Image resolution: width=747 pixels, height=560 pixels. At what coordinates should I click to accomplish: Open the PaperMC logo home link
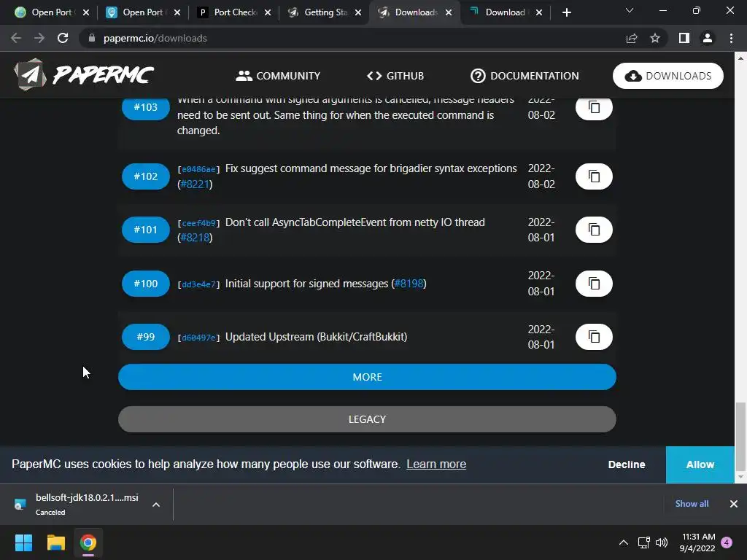tap(84, 75)
